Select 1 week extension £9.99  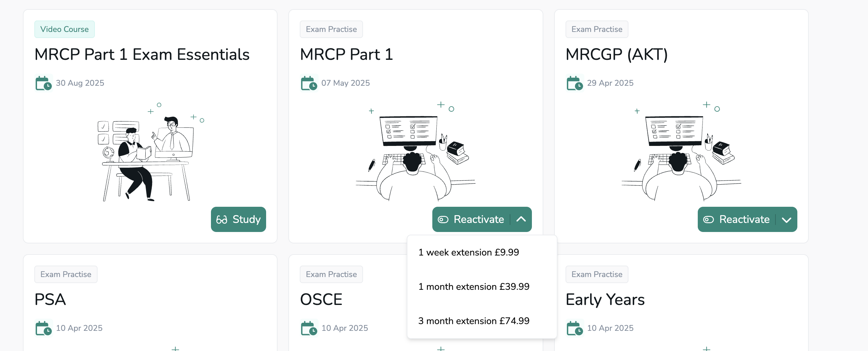click(x=468, y=252)
